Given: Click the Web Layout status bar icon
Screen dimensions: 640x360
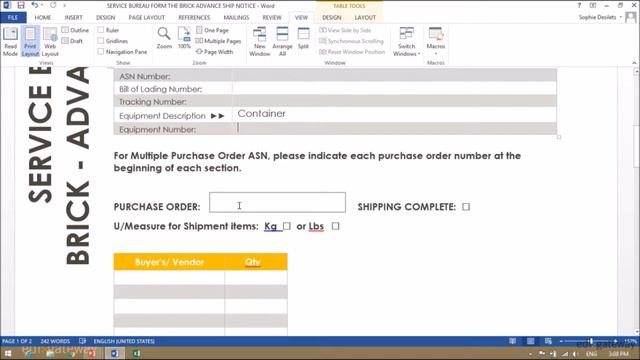Looking at the screenshot, I should [548, 341].
